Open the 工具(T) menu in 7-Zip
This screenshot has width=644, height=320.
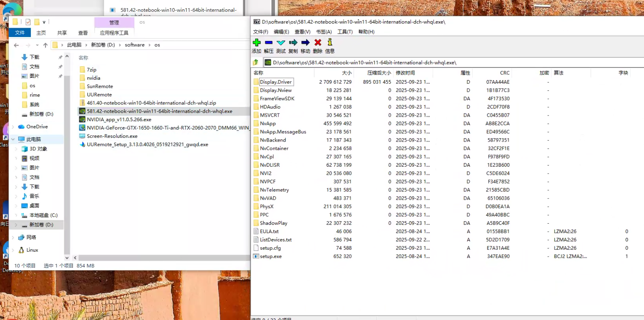coord(345,32)
